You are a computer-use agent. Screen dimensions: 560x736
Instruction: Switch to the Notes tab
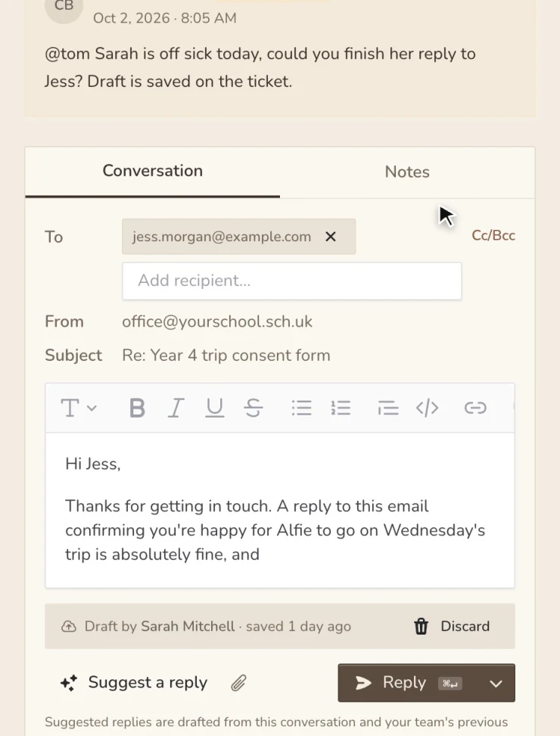point(407,172)
